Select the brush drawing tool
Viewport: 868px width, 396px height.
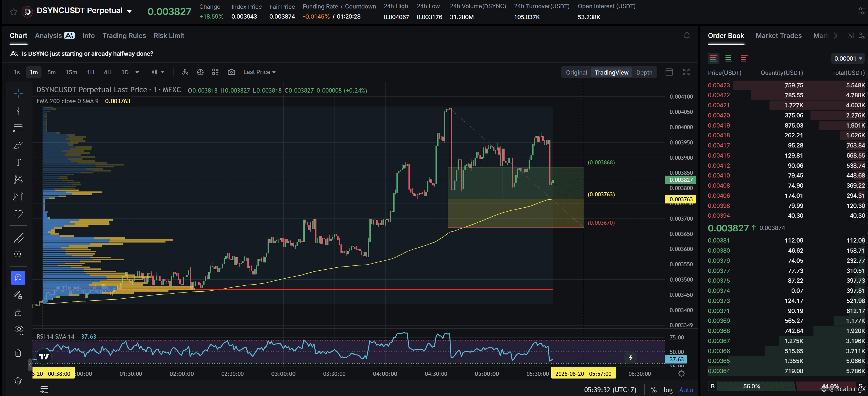[18, 145]
